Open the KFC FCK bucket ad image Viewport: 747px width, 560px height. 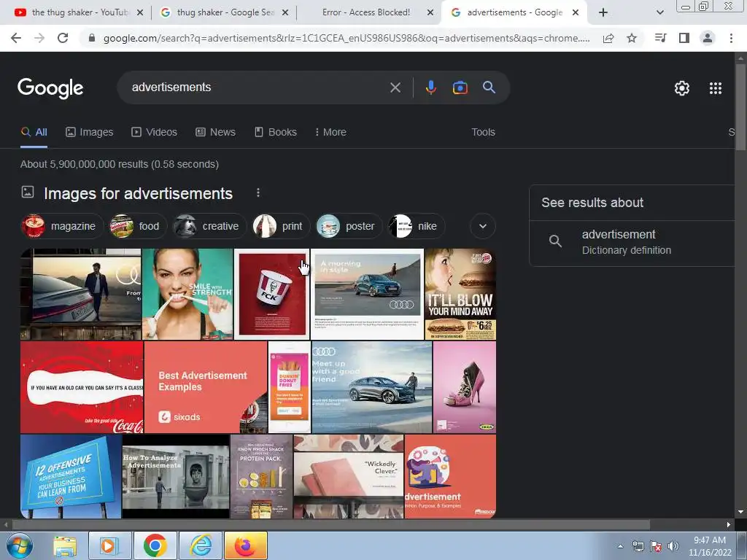pos(271,294)
